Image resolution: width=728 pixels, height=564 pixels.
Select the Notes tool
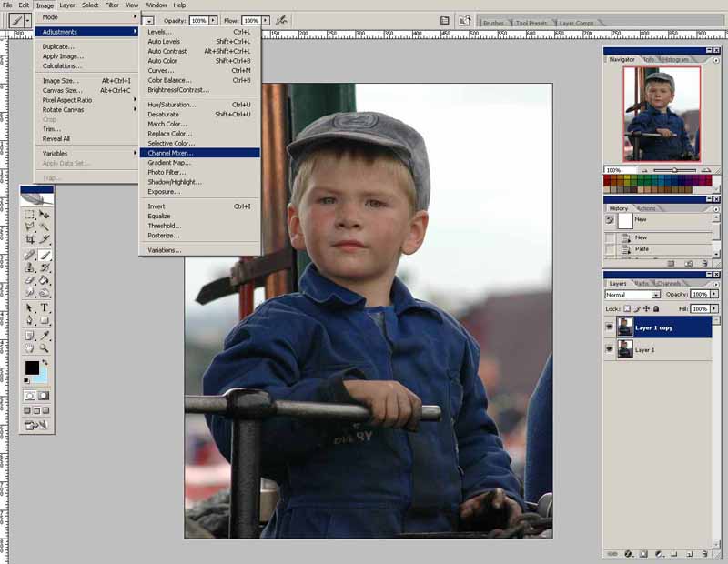[x=30, y=336]
